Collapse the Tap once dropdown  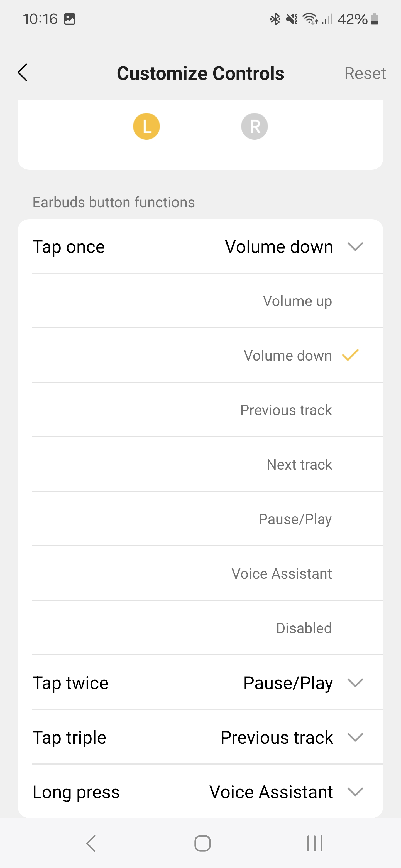355,247
